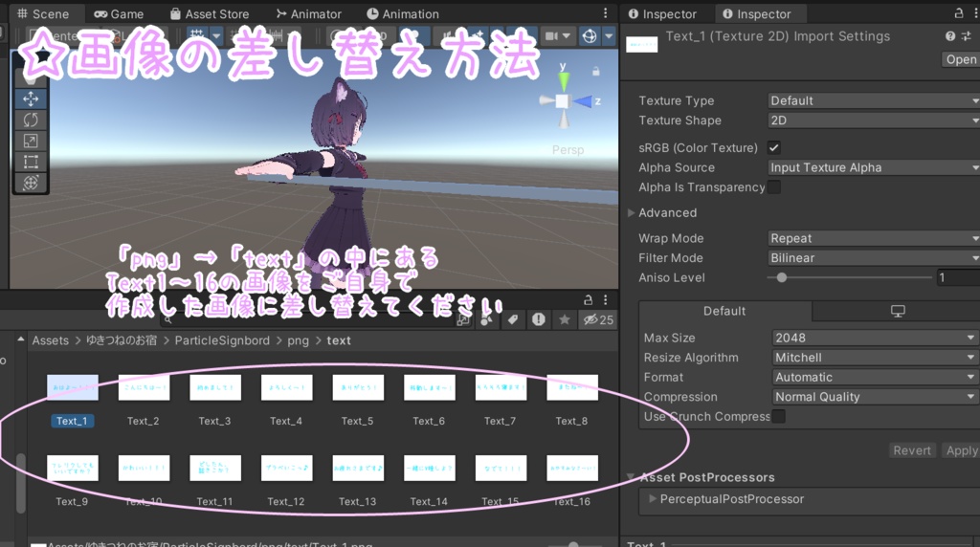The width and height of the screenshot is (980, 547).
Task: Click the grid snapping icon in Scene toolbar
Action: coord(197,36)
